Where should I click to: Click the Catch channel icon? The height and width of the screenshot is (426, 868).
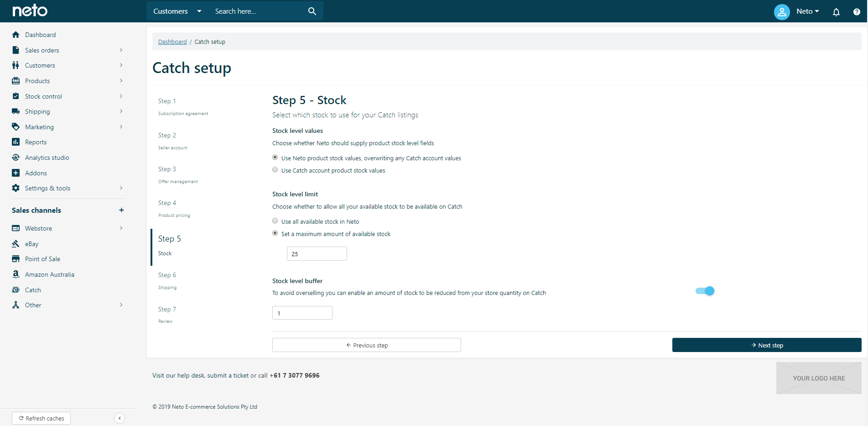[16, 290]
